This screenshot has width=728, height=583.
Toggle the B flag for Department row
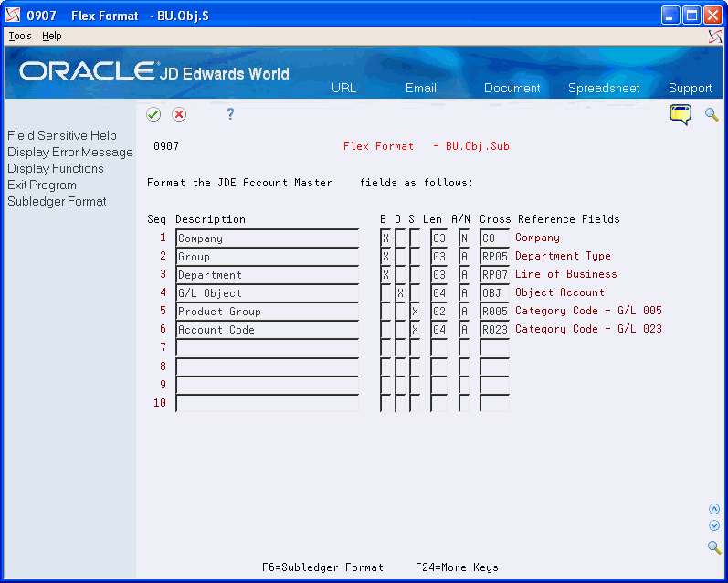coord(385,274)
